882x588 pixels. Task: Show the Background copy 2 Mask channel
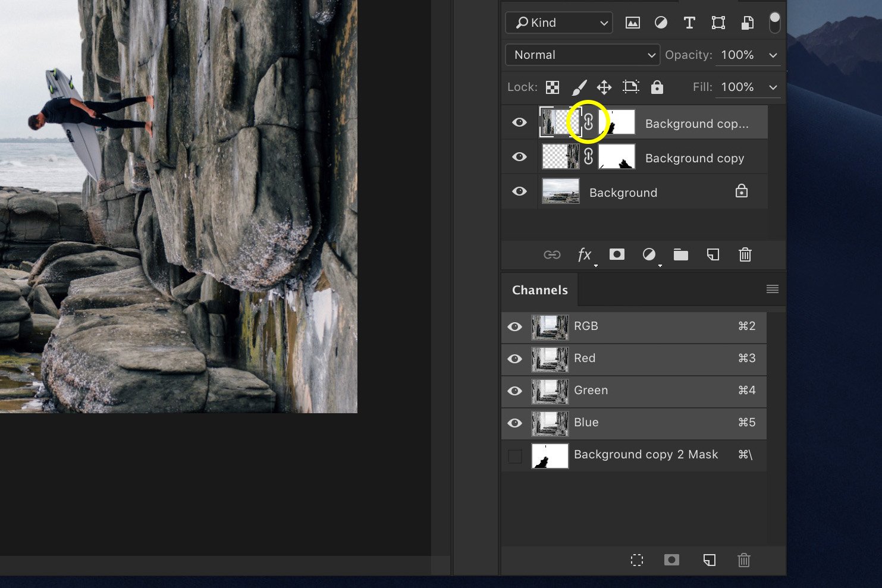(514, 455)
